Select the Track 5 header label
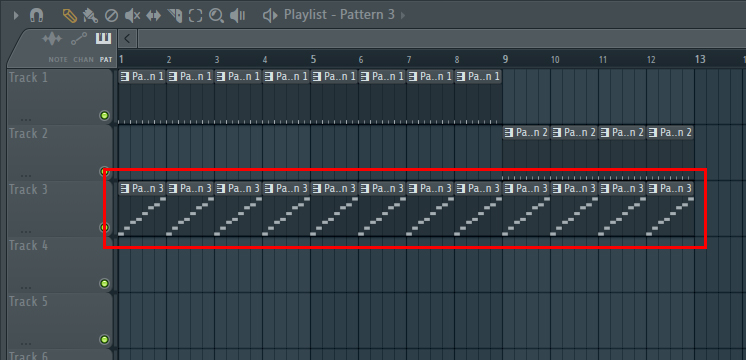This screenshot has width=746, height=360. pos(28,302)
